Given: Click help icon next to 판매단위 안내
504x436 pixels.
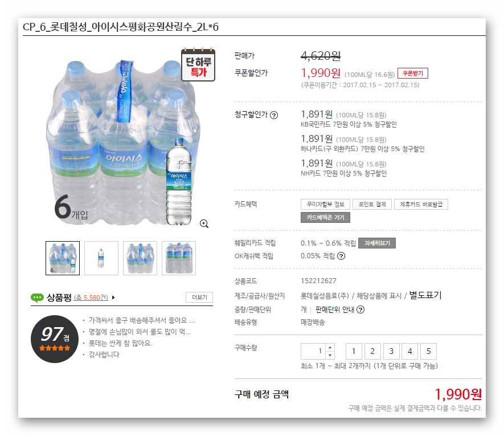Looking at the screenshot, I should pyautogui.click(x=360, y=309).
